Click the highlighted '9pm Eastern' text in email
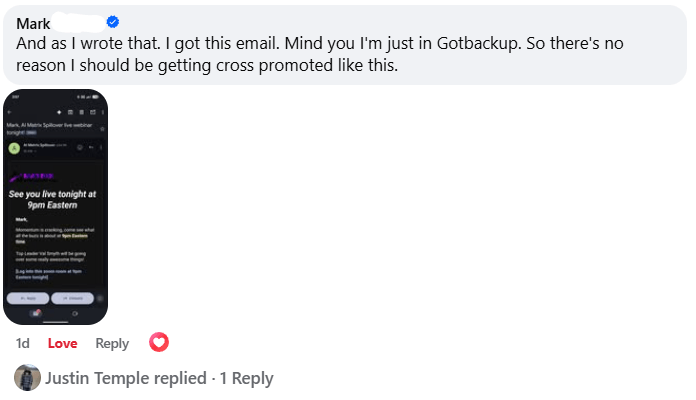The height and width of the screenshot is (400, 696). coord(75,235)
